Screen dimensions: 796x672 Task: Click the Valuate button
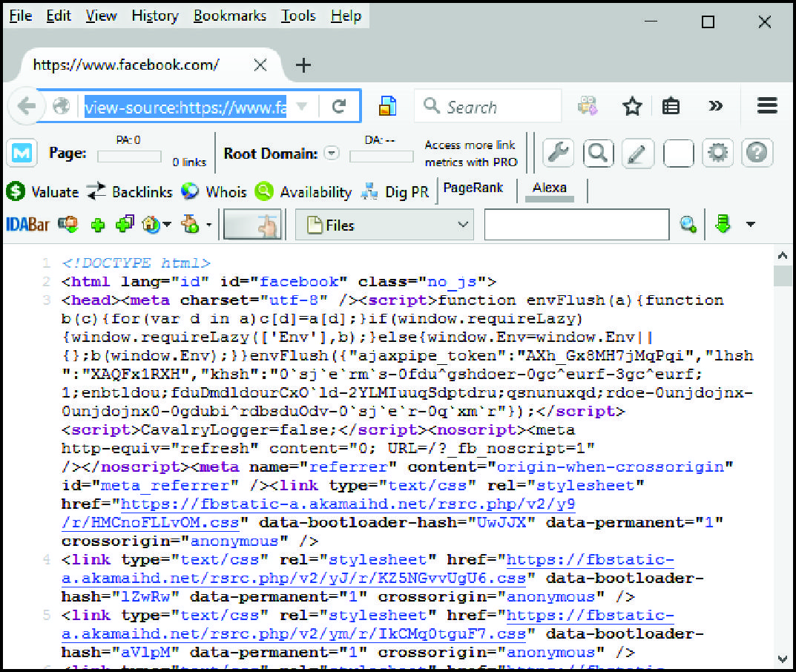click(x=42, y=192)
